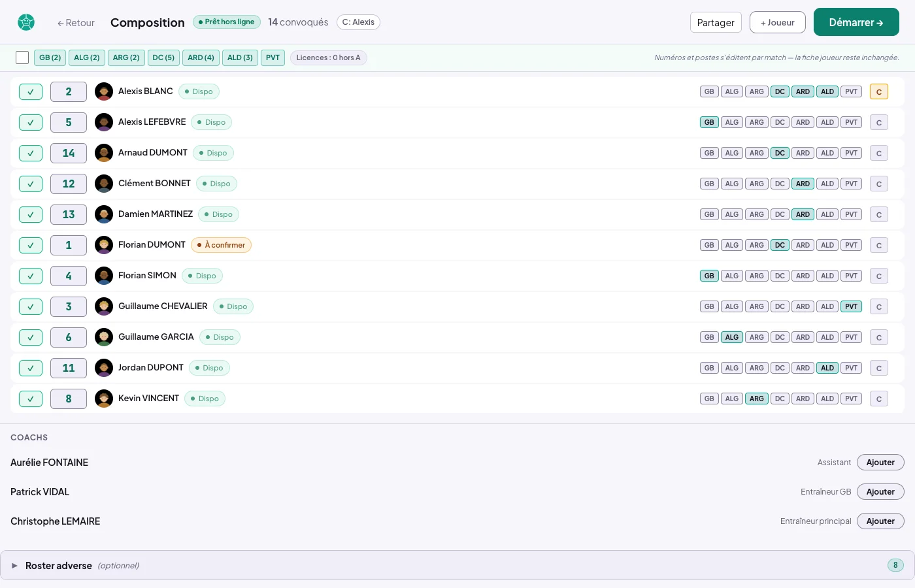The height and width of the screenshot is (588, 915).
Task: Open Alexis LEFEBVRE's player avatar
Action: click(104, 122)
